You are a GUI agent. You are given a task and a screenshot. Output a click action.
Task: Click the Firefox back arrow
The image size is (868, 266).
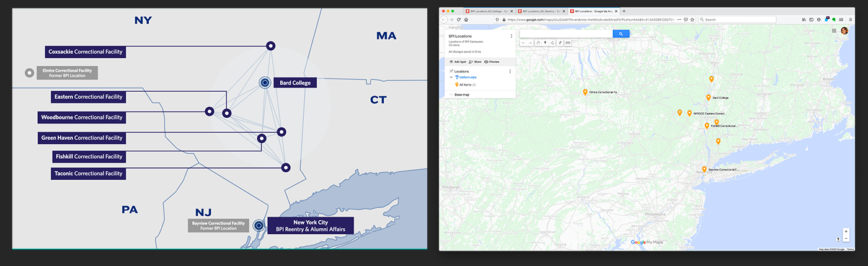coord(444,19)
